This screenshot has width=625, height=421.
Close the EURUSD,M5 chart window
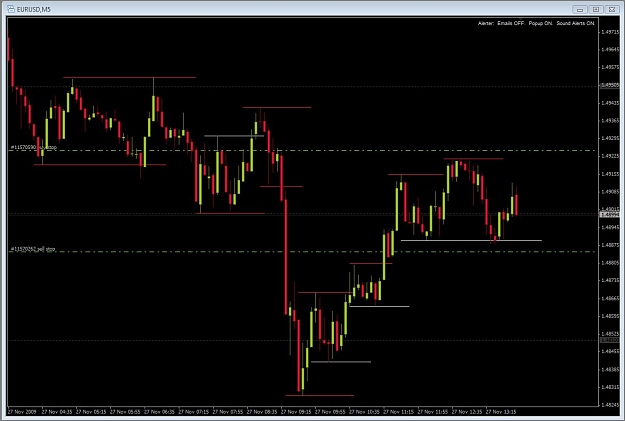612,9
